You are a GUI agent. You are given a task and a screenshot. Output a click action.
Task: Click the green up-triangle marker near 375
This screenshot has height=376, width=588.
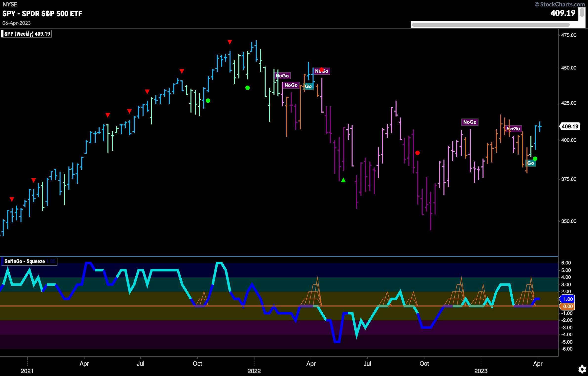(x=343, y=180)
